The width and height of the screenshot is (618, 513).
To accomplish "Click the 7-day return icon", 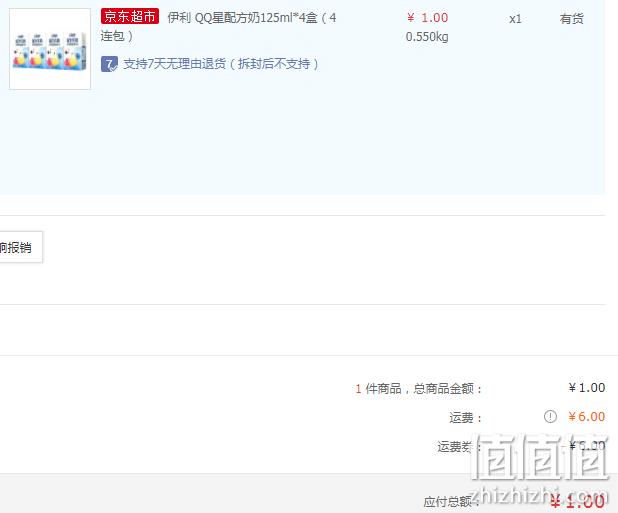I will [x=109, y=64].
